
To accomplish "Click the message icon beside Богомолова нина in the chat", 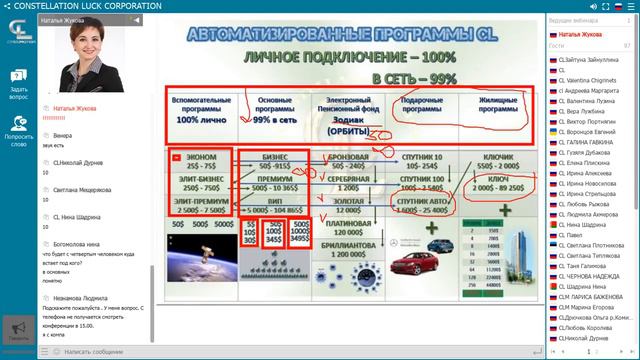I will point(46,244).
